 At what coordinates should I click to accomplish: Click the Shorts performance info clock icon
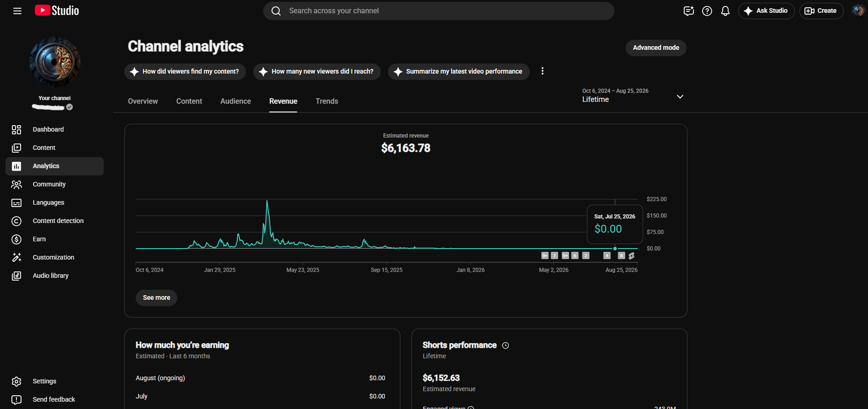(x=506, y=345)
